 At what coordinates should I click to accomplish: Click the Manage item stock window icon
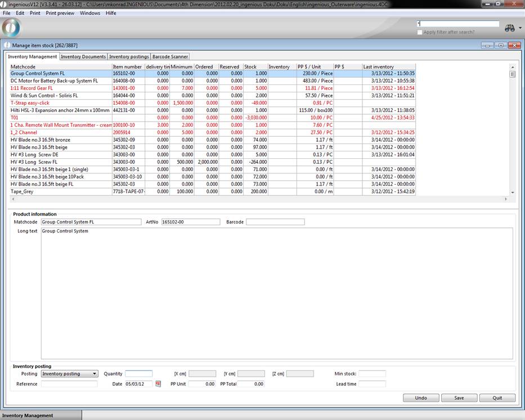tap(7, 45)
